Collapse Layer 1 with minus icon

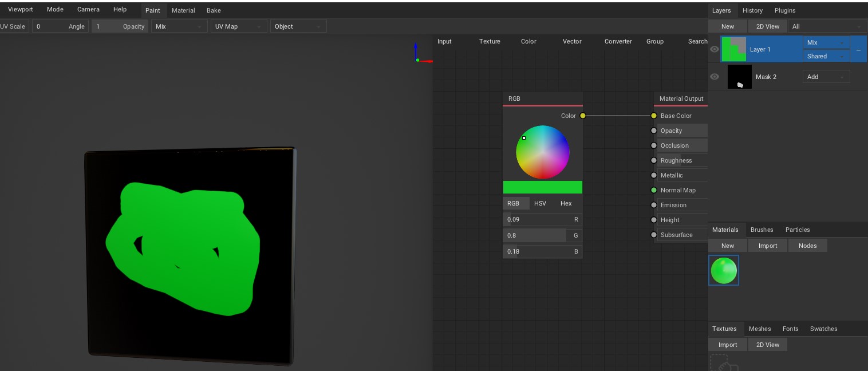coord(858,50)
